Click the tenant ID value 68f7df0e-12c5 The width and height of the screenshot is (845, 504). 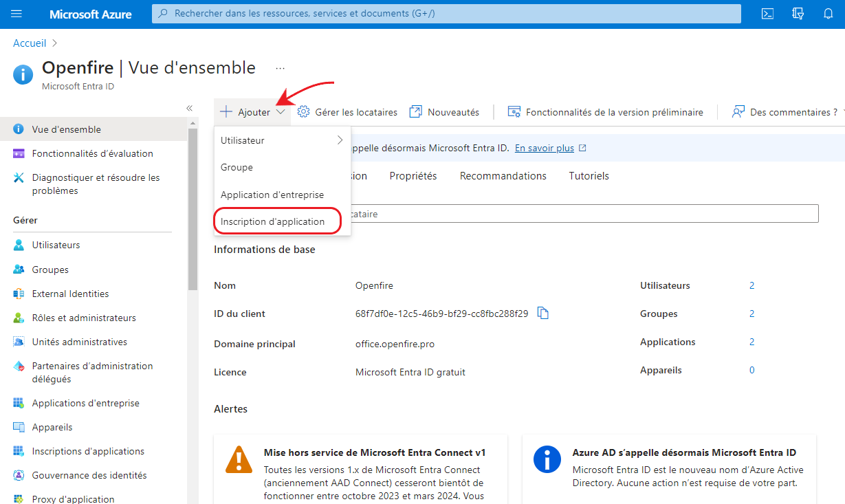[x=441, y=314]
